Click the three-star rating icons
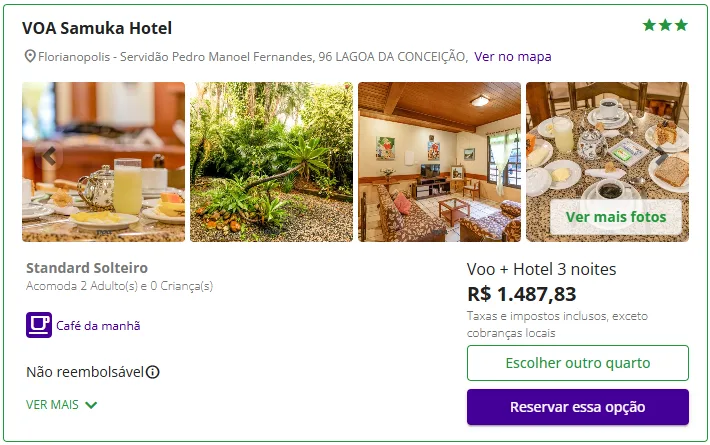Screen dimensions: 710x445 (665, 26)
